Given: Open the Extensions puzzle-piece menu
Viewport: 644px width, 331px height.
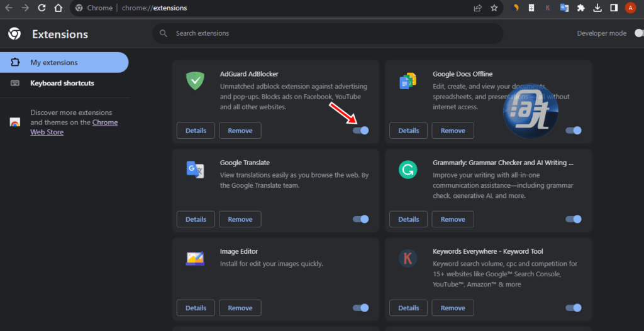Looking at the screenshot, I should [580, 8].
